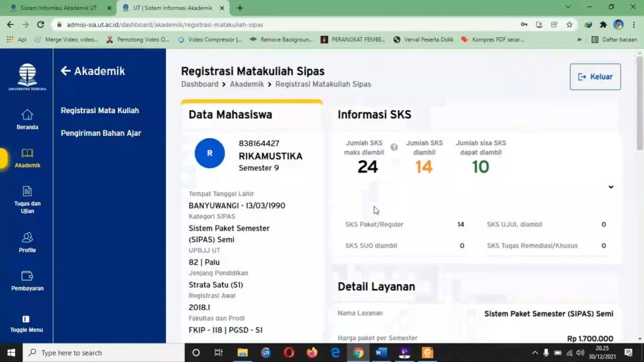Open Dashboard via the breadcrumb link
Screen dimensions: 644x362
(x=199, y=84)
